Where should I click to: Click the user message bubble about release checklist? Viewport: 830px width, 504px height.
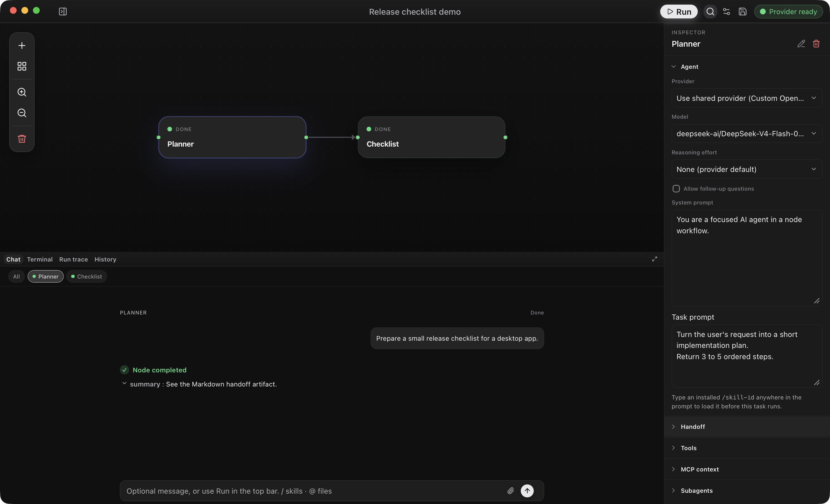pyautogui.click(x=457, y=338)
